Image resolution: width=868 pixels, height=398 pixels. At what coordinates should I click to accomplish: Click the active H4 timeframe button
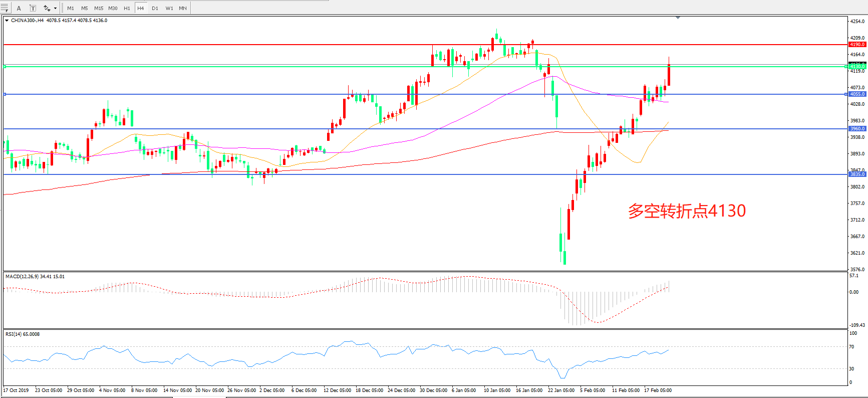(141, 8)
